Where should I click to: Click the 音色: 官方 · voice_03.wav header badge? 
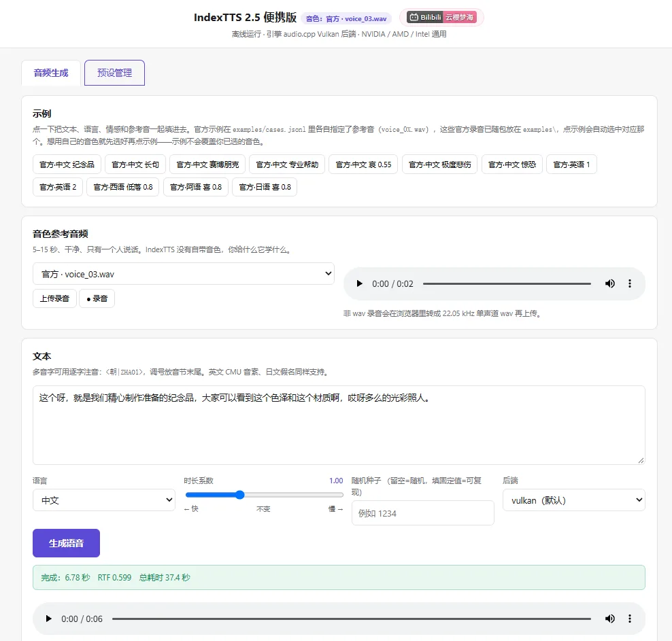point(346,18)
